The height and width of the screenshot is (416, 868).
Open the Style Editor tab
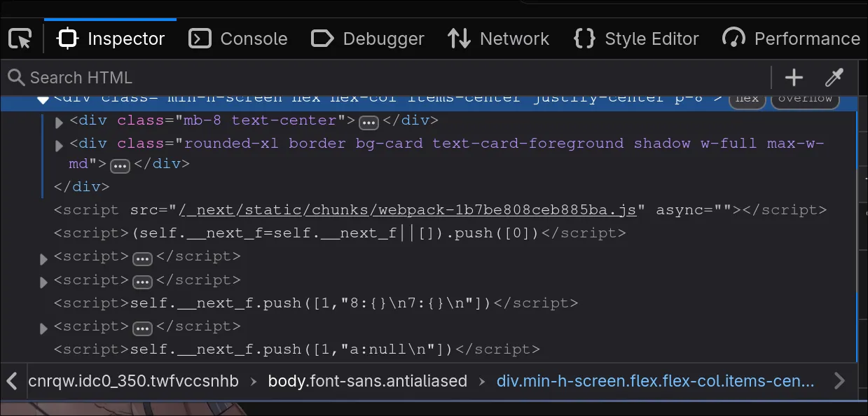(636, 39)
